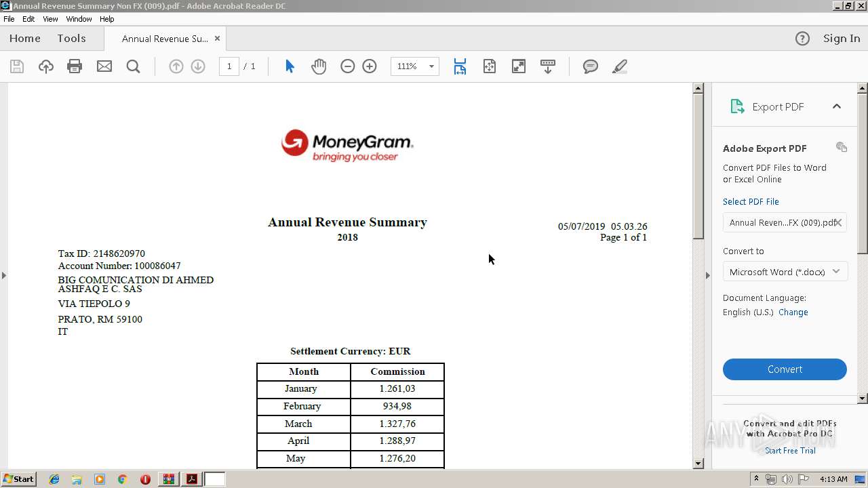The height and width of the screenshot is (488, 868).
Task: Change the document language
Action: coord(793,312)
